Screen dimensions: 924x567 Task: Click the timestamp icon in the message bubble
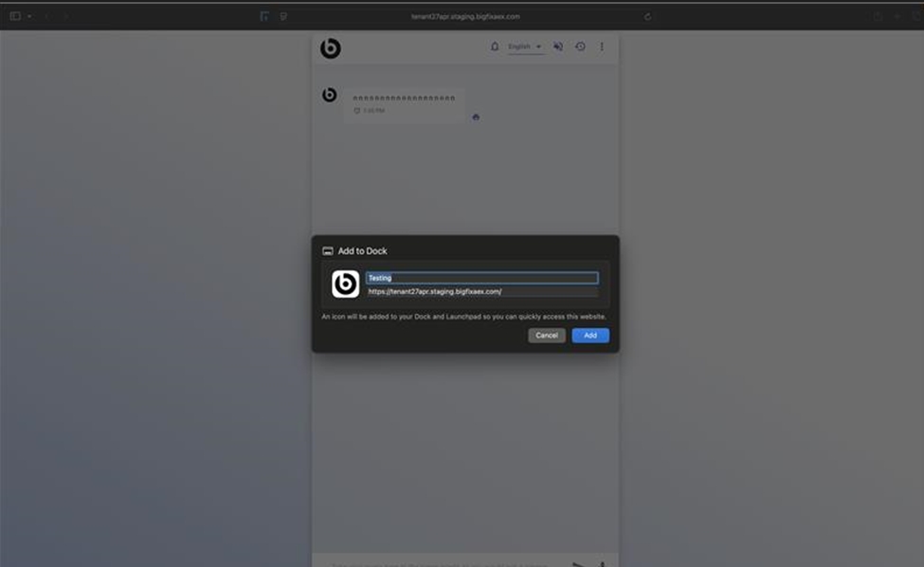coord(356,111)
